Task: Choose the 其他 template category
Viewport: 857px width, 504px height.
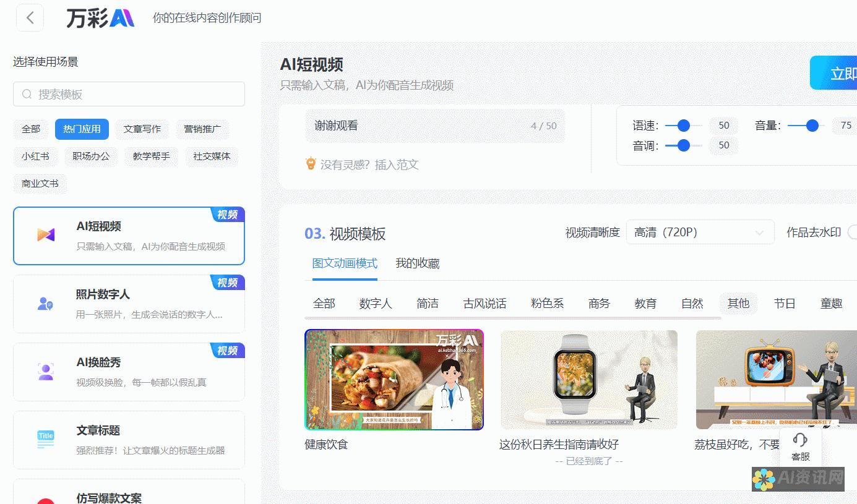Action: tap(738, 304)
